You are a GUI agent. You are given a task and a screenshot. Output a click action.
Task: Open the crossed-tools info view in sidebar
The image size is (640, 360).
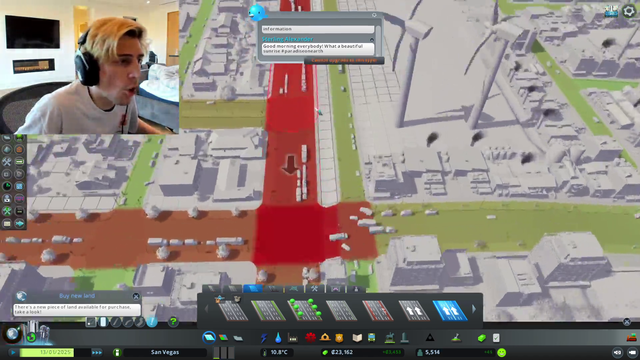click(7, 162)
